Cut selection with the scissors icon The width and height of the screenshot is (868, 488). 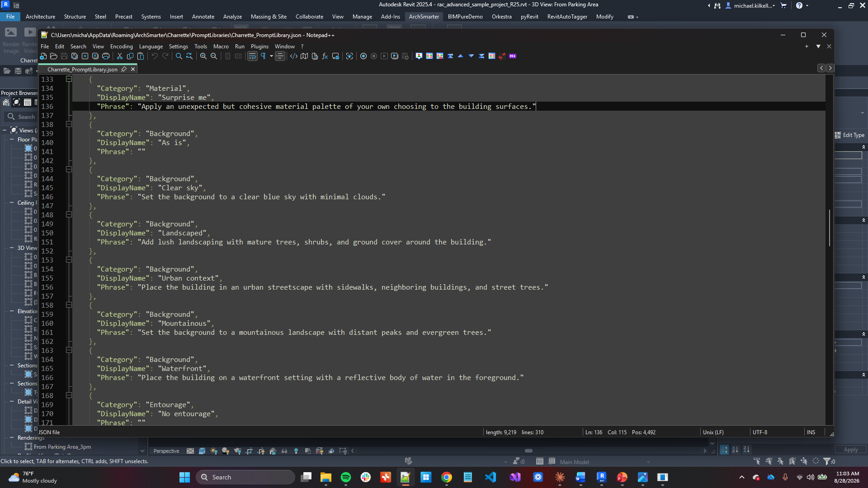120,56
